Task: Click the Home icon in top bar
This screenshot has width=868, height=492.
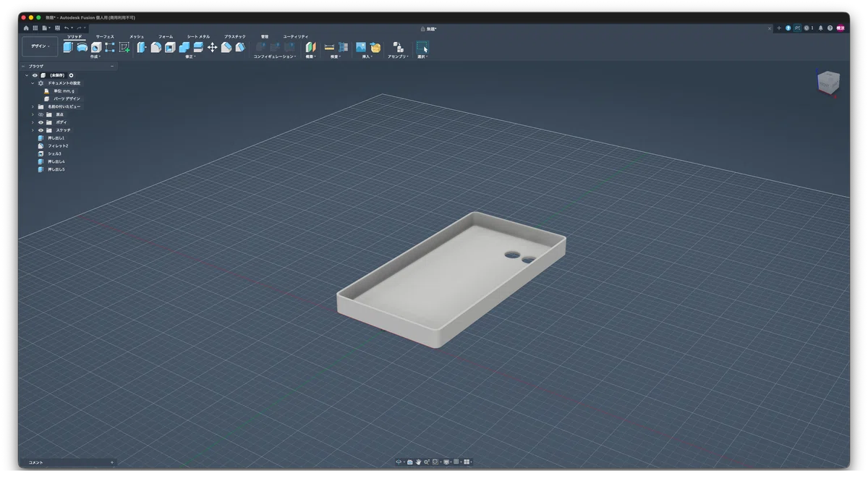Action: coord(26,28)
